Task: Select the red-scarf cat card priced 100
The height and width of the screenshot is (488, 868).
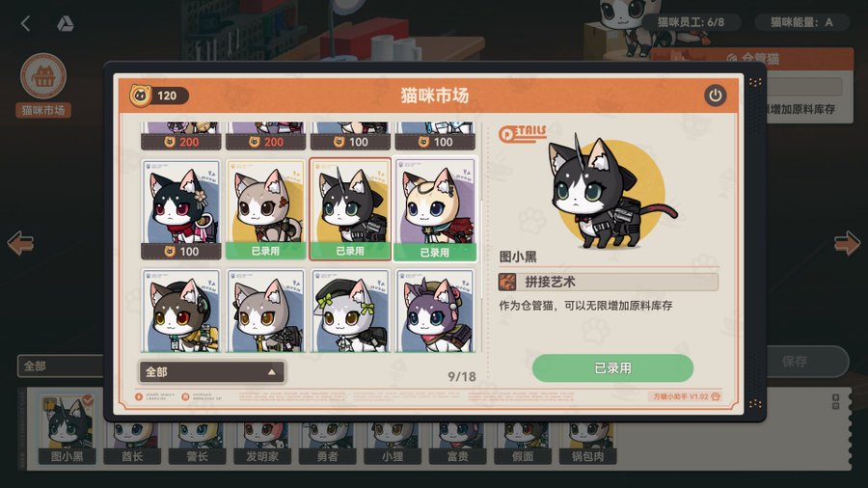Action: (181, 209)
